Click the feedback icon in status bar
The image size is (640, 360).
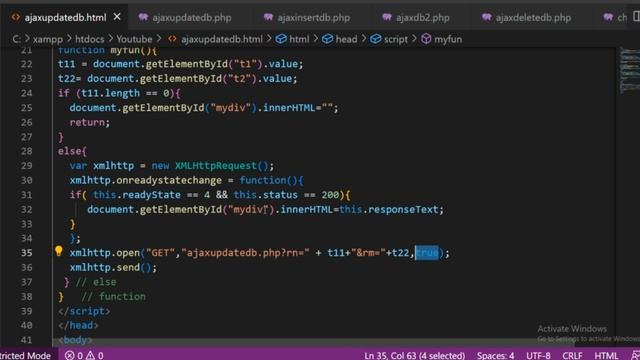[x=635, y=355]
